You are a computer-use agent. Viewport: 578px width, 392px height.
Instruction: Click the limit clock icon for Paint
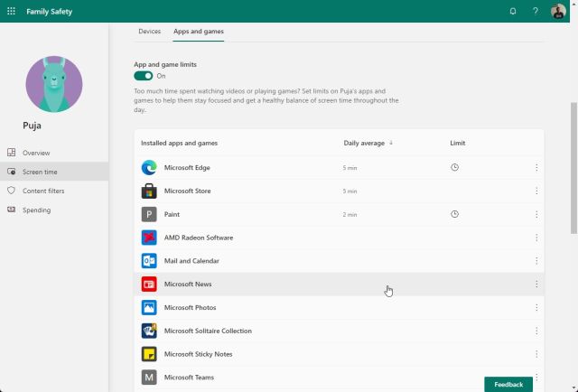(x=454, y=214)
